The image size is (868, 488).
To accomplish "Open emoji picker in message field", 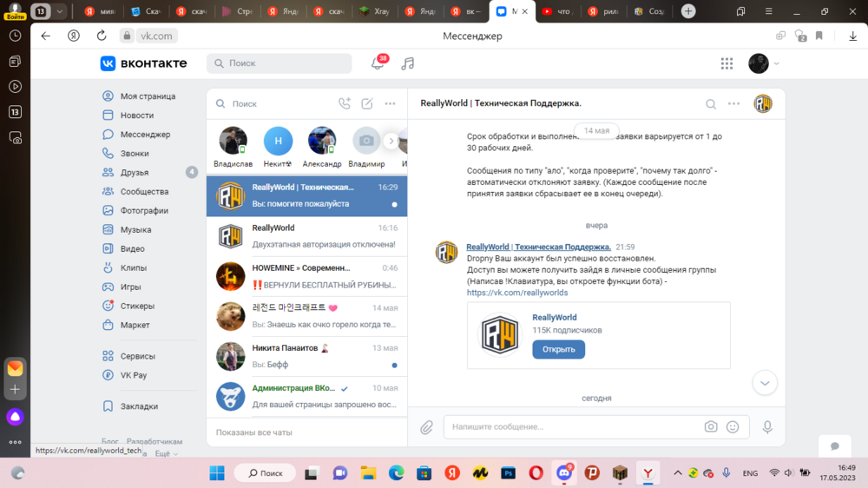I will click(x=733, y=426).
